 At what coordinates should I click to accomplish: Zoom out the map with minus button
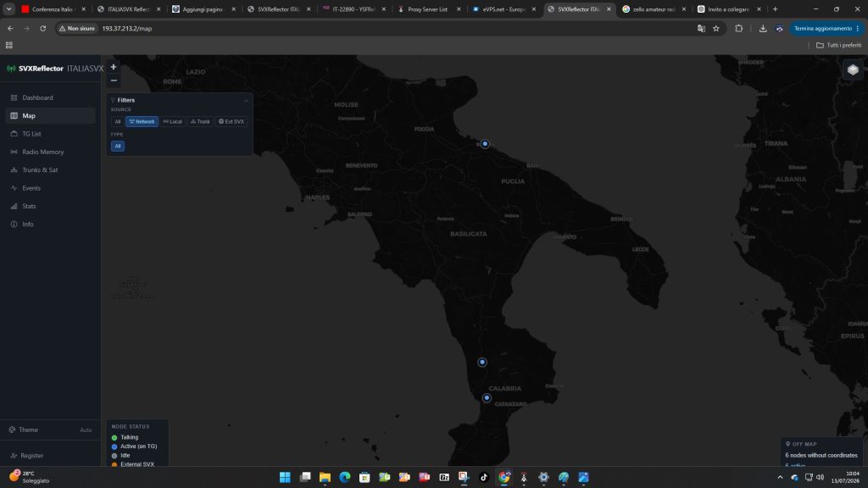(x=114, y=80)
